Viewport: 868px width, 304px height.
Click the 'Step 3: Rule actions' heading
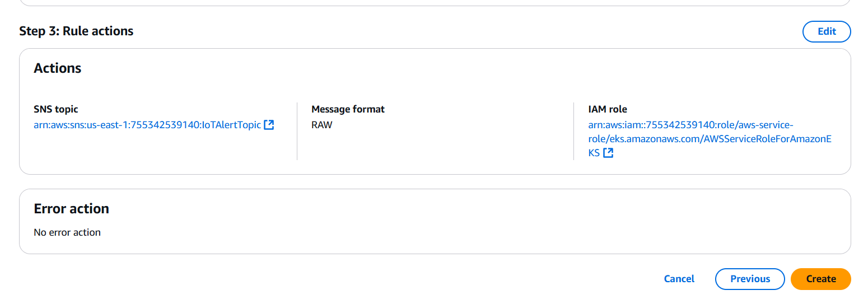coord(76,31)
